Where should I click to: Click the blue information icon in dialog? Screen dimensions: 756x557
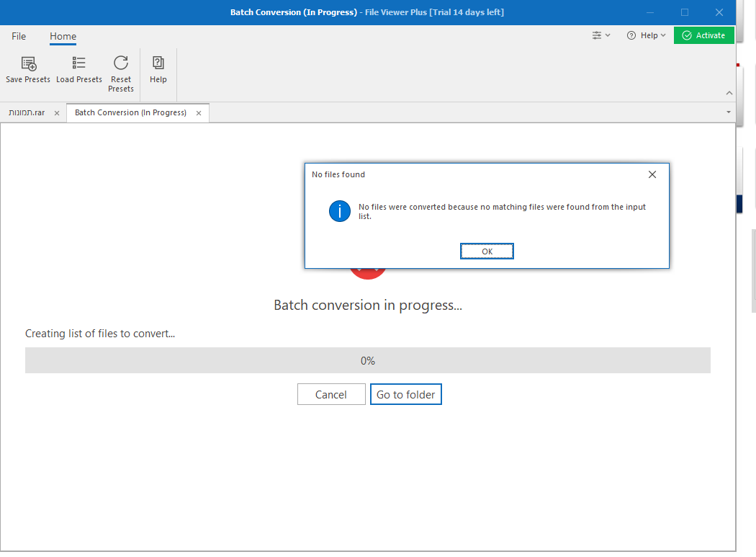340,211
